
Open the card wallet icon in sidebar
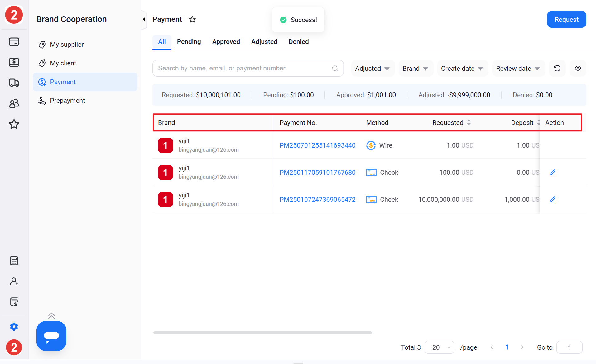(x=14, y=42)
